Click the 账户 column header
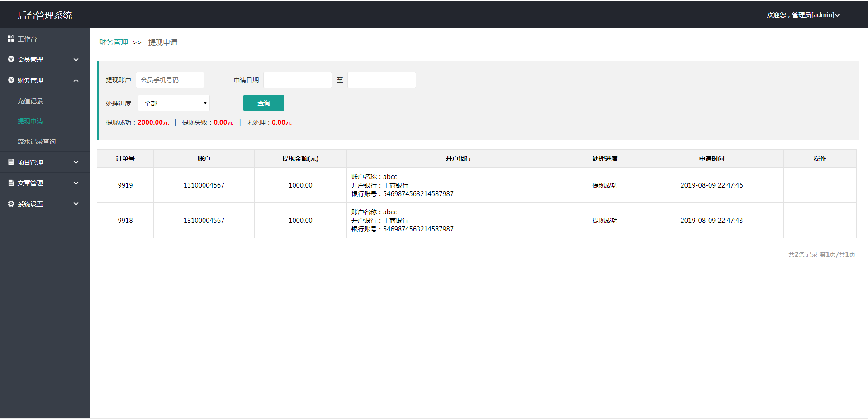Screen dimensions: 868x419 coord(204,159)
